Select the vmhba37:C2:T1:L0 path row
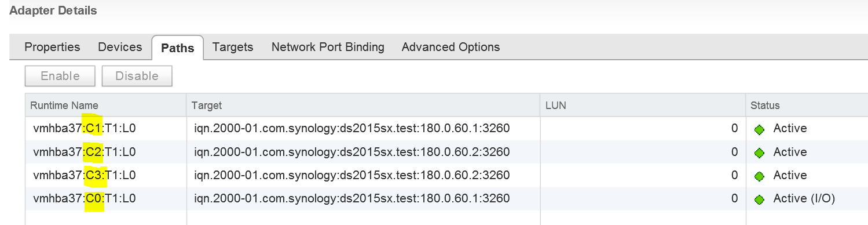Screen dimensions: 868x225 click(446, 152)
